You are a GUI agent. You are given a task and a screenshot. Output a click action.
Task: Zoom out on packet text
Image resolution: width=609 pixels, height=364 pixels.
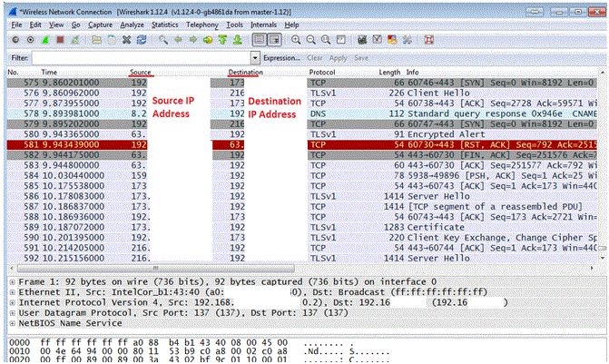tap(310, 40)
